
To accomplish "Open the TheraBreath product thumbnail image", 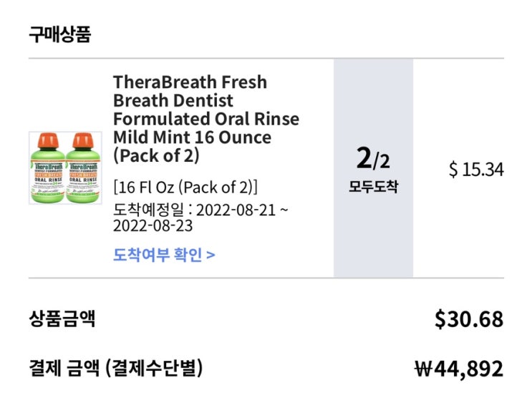I will click(63, 168).
